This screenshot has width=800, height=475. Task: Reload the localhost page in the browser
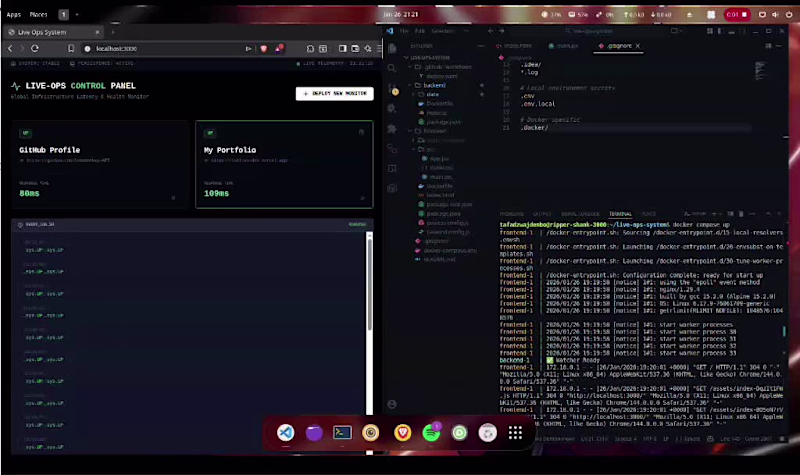(35, 48)
